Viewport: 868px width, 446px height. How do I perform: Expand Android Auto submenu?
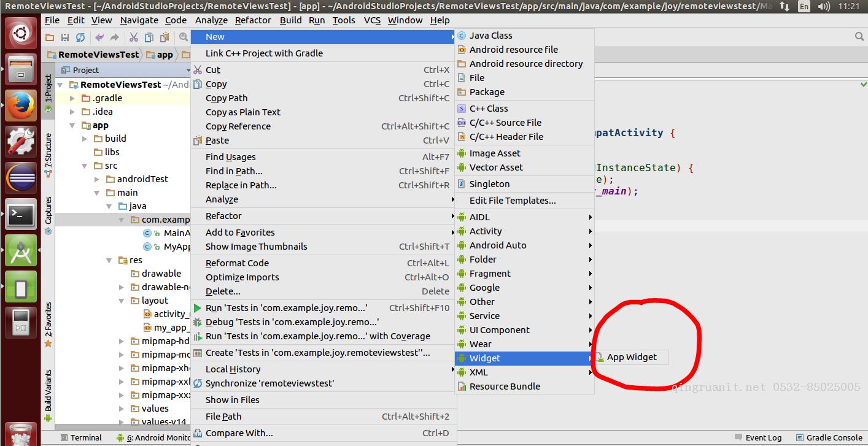525,245
